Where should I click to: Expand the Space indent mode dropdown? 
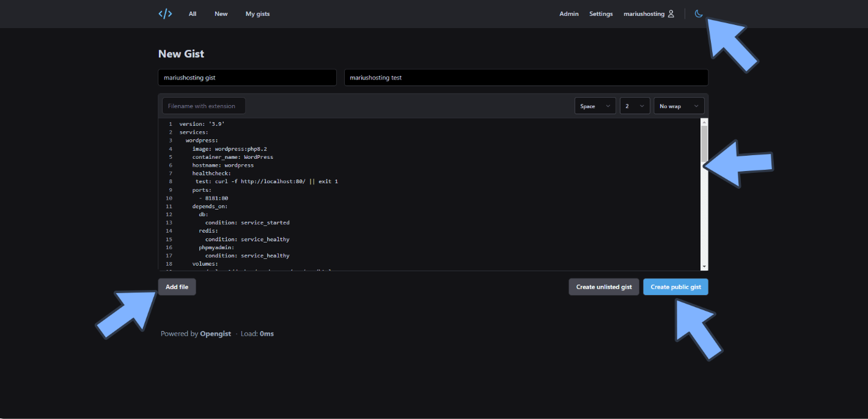tap(595, 106)
